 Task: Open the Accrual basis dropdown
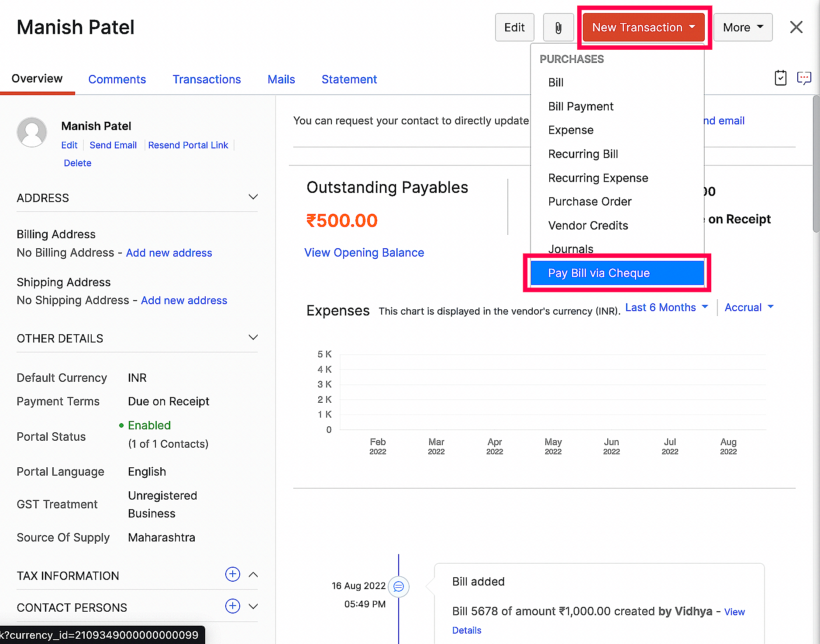pos(748,308)
